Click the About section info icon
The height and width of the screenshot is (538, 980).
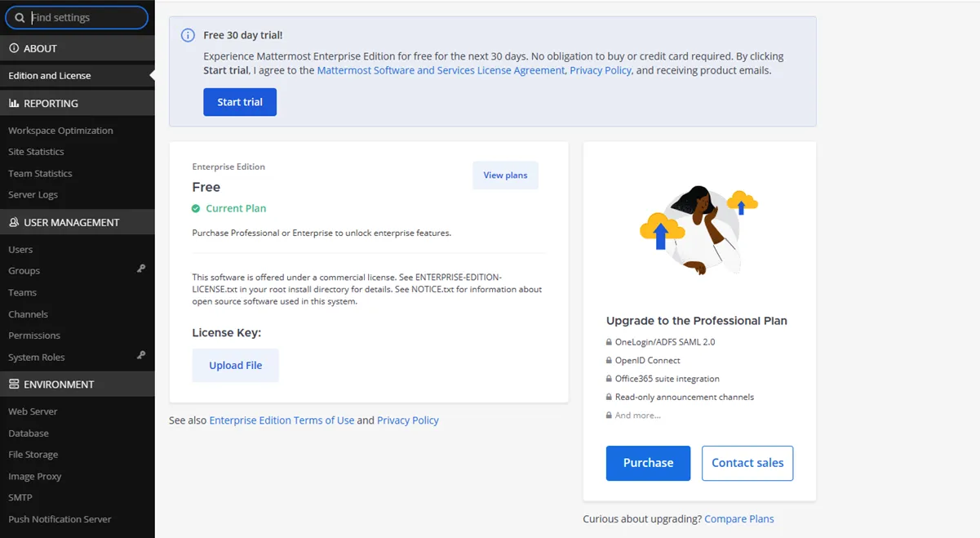14,48
